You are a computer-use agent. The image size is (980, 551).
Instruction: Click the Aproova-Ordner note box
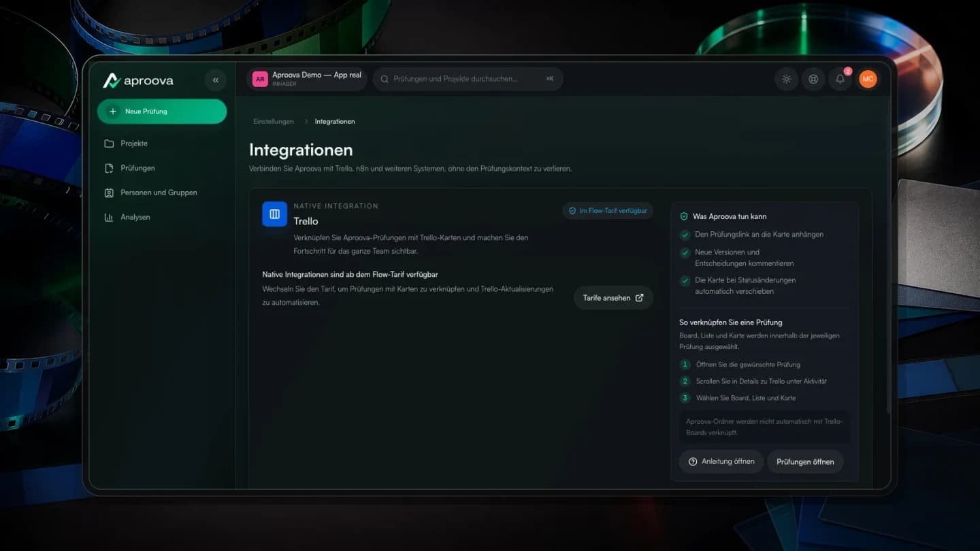(x=764, y=427)
